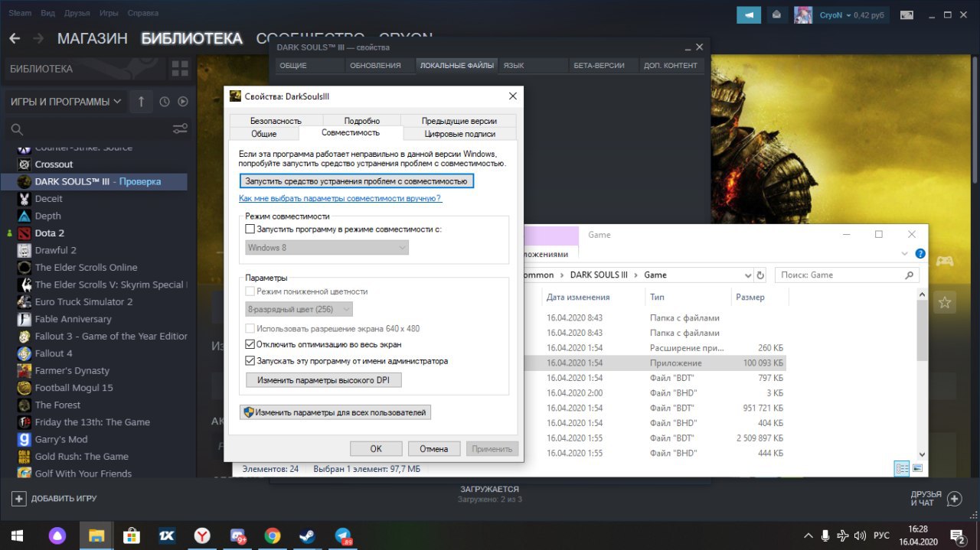Open ОБНОВЛЕНИЯ tab in Steam properties window
This screenshot has height=550, width=980.
(375, 66)
